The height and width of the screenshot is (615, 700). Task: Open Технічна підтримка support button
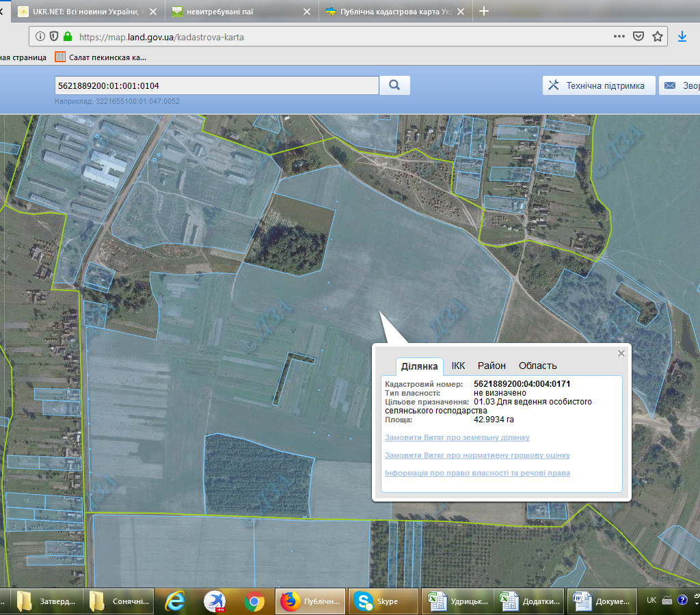tap(599, 85)
